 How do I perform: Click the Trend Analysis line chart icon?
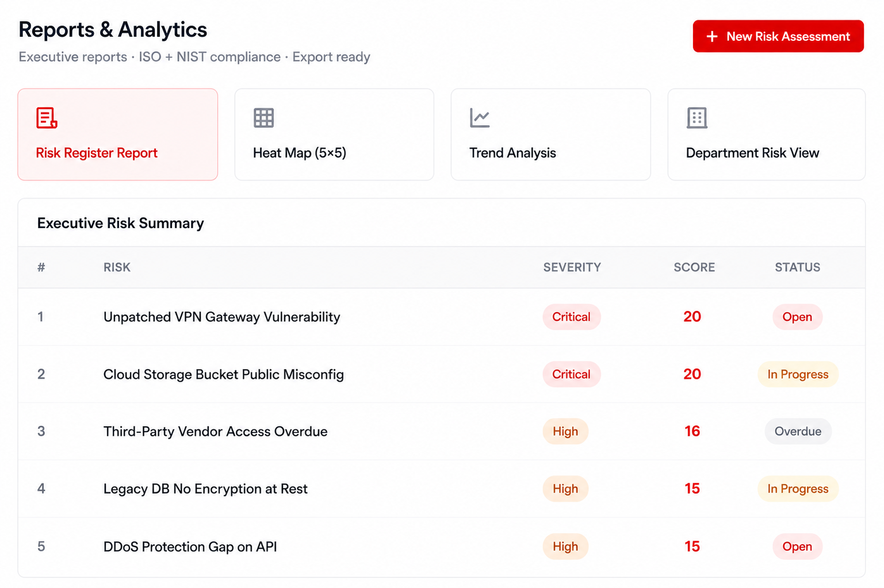tap(480, 118)
